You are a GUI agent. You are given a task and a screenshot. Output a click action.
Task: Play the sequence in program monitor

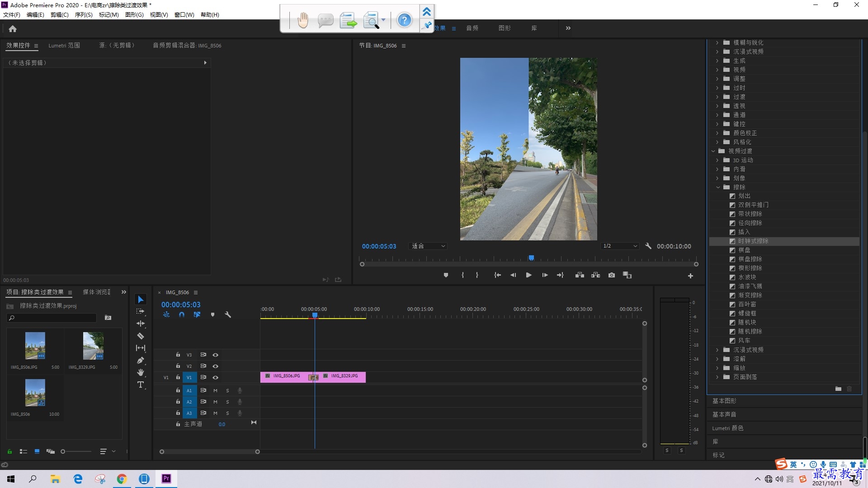tap(528, 275)
